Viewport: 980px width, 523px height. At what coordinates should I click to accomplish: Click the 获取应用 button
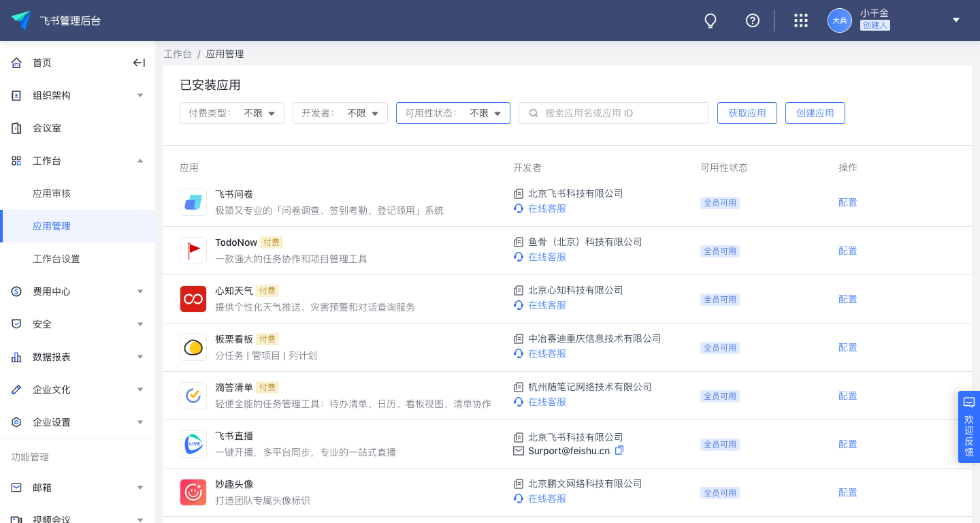click(x=747, y=113)
